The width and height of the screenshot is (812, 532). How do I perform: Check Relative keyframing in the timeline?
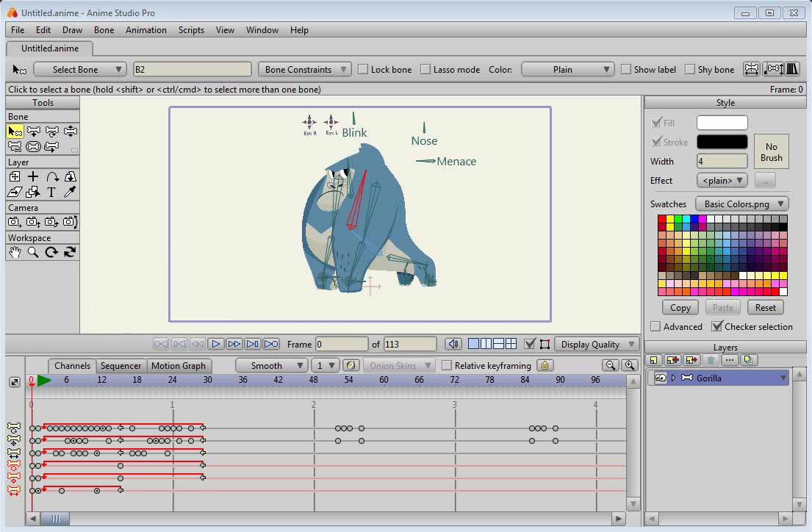coord(447,365)
